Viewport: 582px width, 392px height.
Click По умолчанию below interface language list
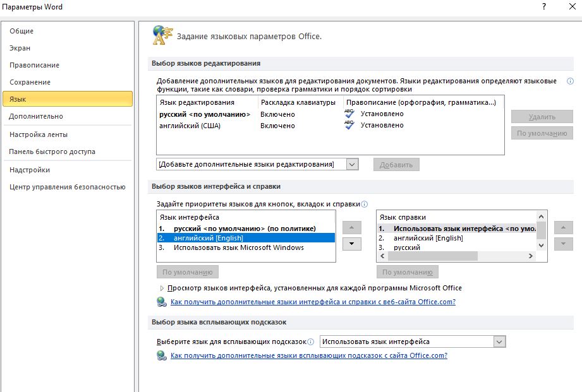188,272
